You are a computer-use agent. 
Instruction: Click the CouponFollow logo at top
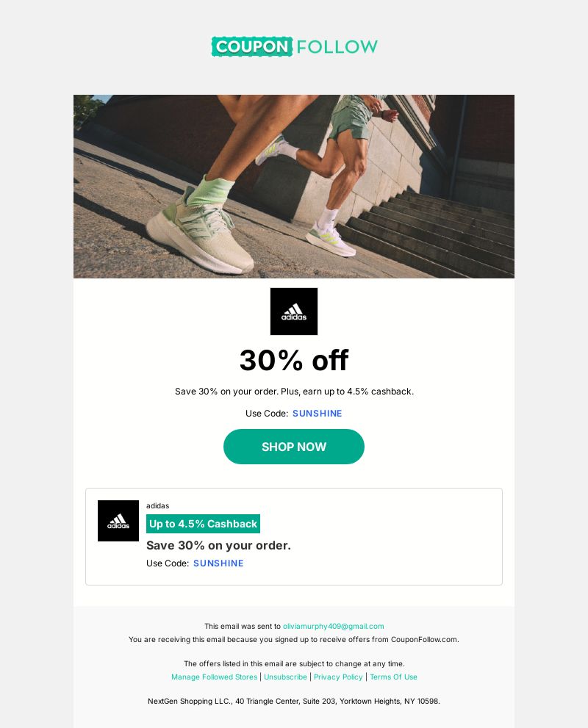(x=294, y=46)
